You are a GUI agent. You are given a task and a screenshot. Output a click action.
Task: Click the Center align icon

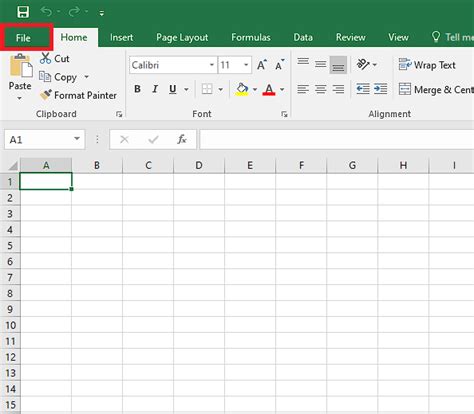tap(320, 89)
